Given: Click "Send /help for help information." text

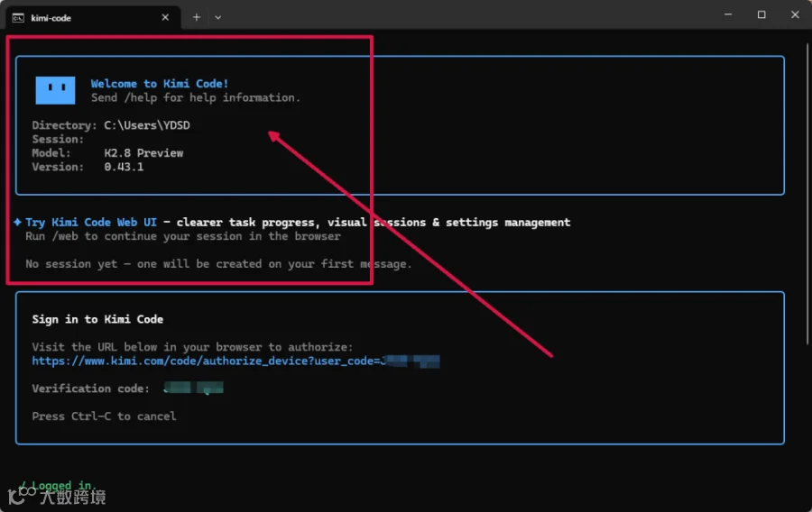Looking at the screenshot, I should click(196, 97).
